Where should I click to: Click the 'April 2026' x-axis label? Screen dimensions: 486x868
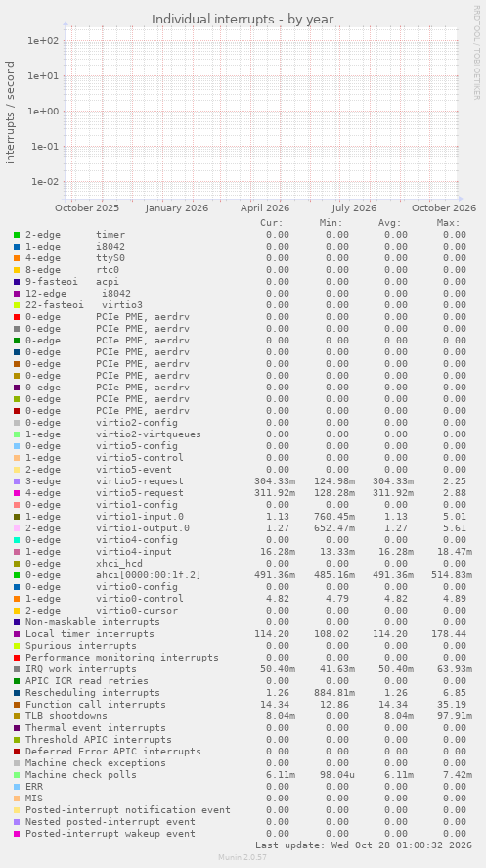pos(265,208)
